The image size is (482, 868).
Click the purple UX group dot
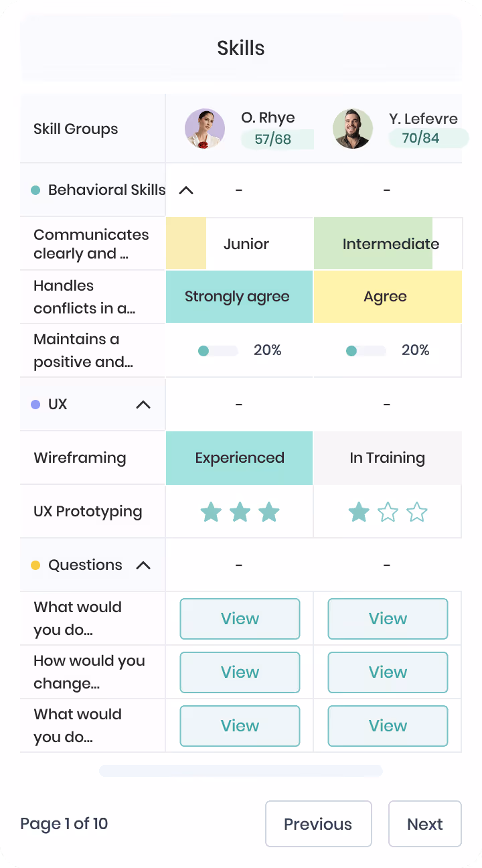tap(36, 405)
